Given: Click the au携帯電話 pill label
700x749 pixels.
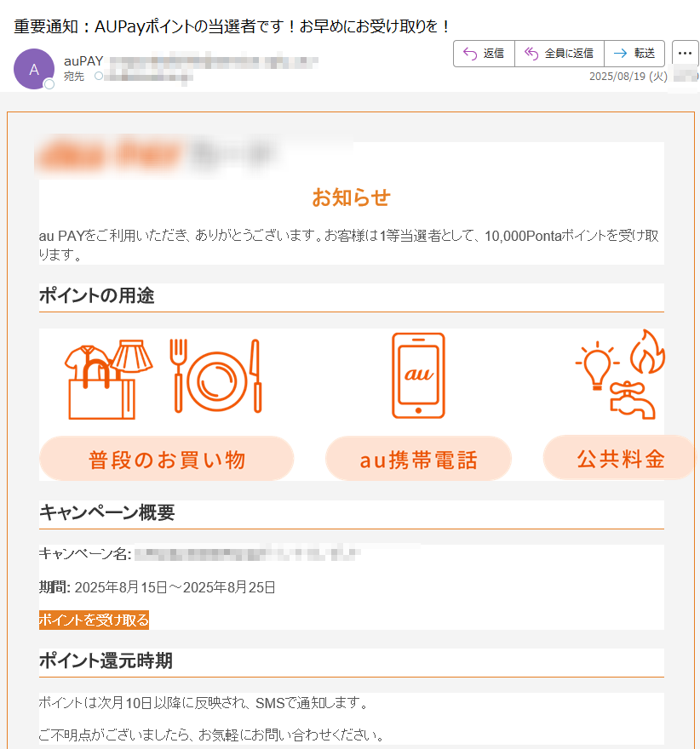Looking at the screenshot, I should point(419,459).
